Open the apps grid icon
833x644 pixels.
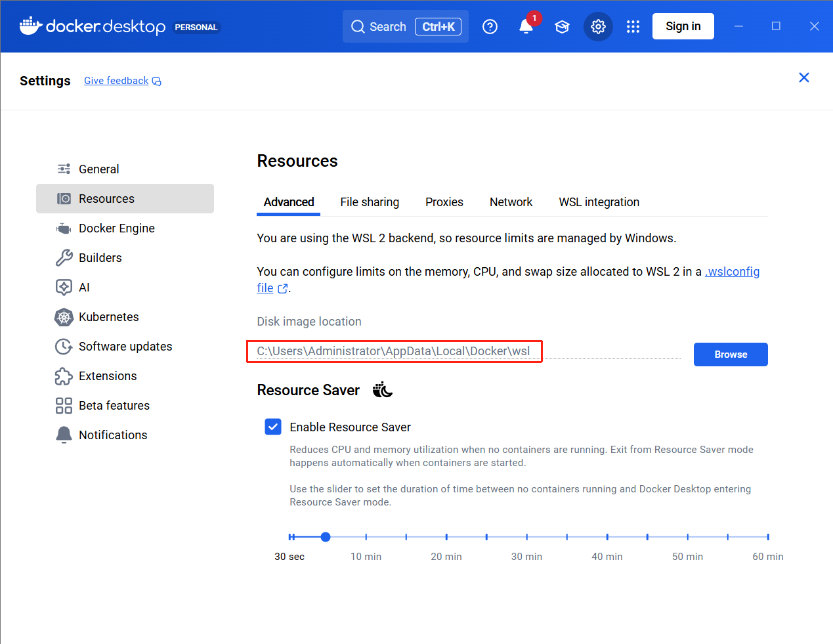[x=633, y=26]
